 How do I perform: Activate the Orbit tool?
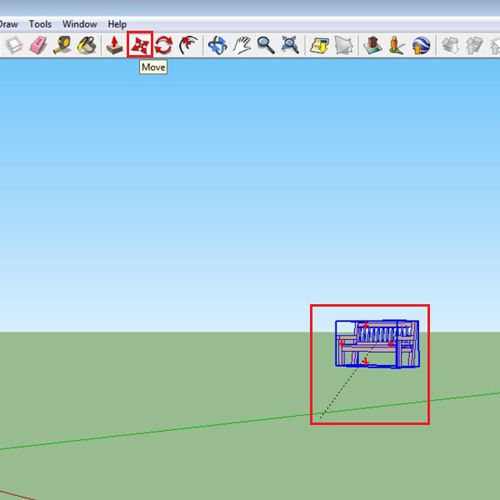tap(217, 45)
